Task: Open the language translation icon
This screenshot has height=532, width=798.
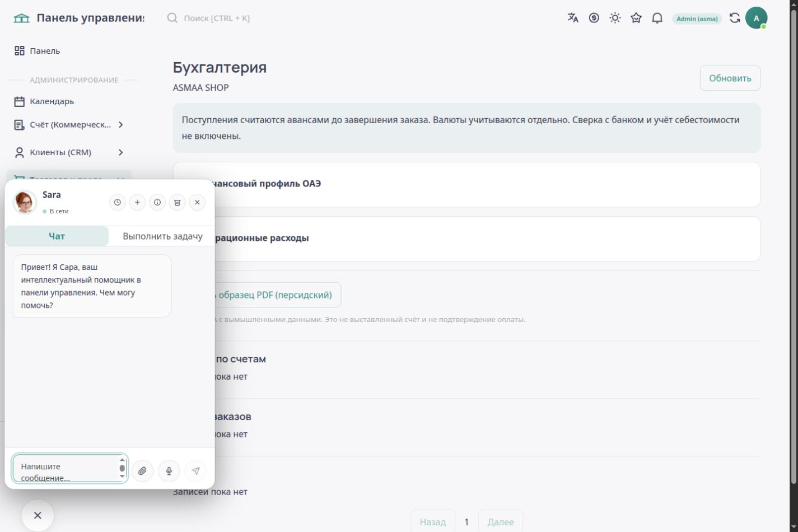Action: click(x=573, y=18)
